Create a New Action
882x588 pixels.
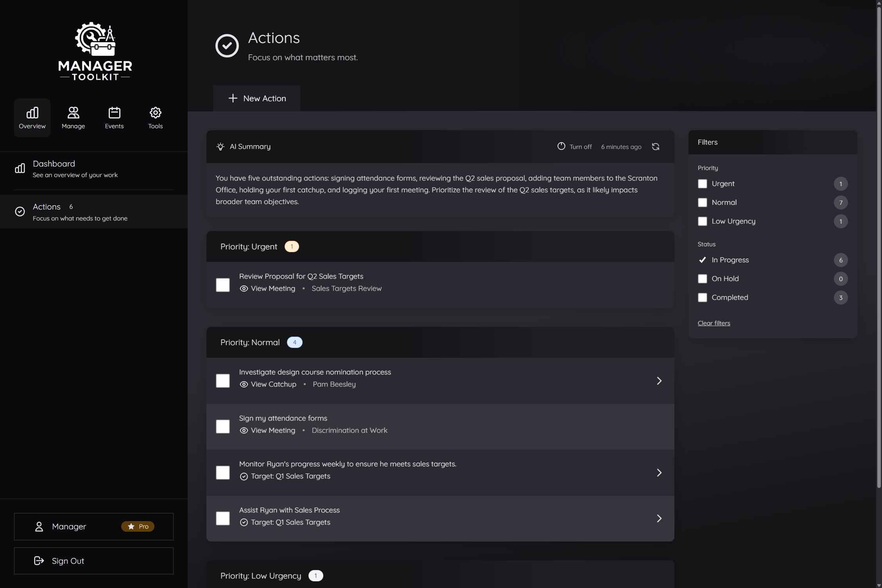[256, 98]
